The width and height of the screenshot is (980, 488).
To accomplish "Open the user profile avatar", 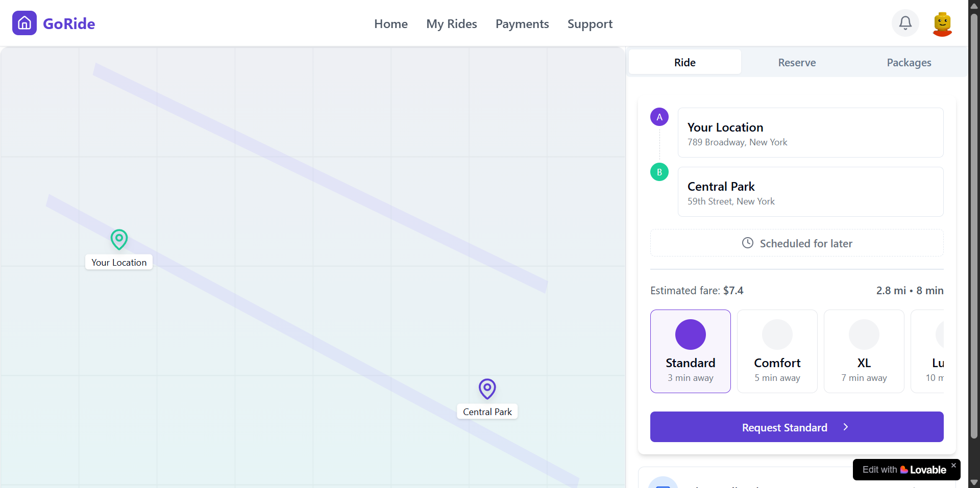I will (x=942, y=23).
